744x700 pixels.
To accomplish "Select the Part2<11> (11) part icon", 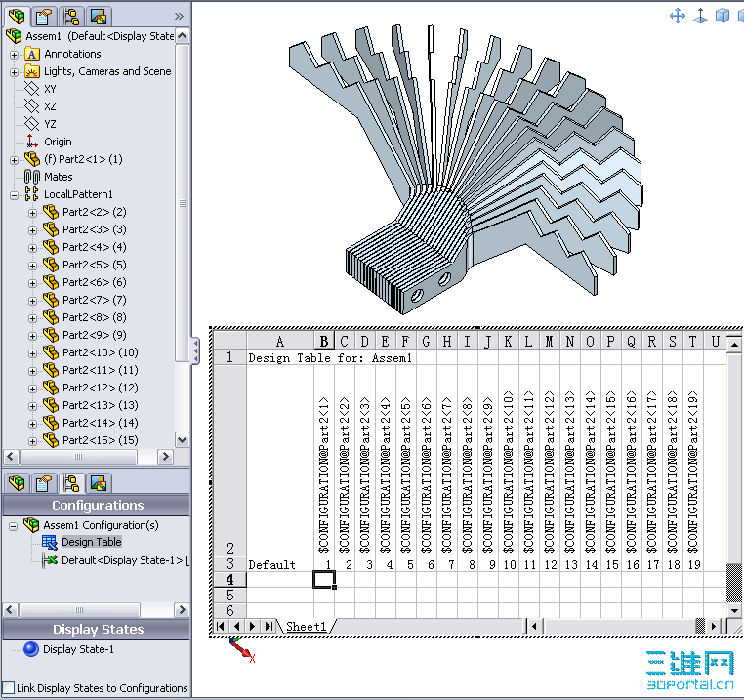I will coord(51,370).
